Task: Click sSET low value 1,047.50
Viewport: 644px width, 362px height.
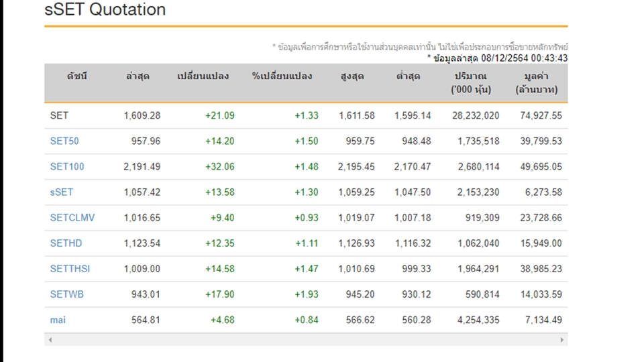Action: (x=413, y=192)
